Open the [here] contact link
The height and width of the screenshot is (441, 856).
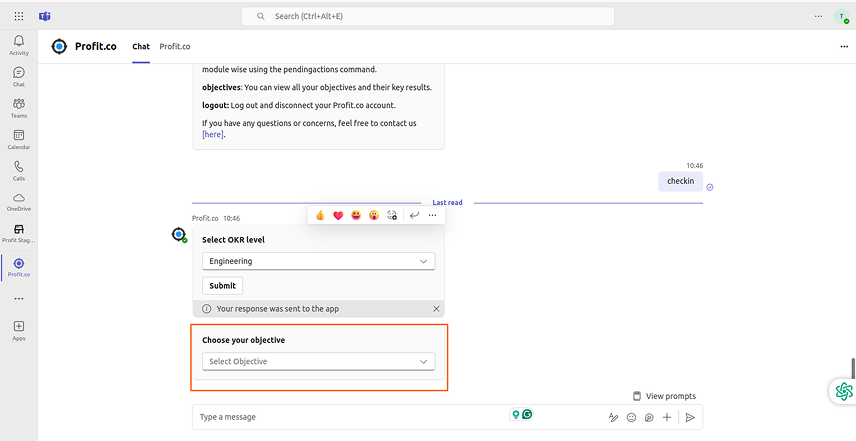(212, 134)
